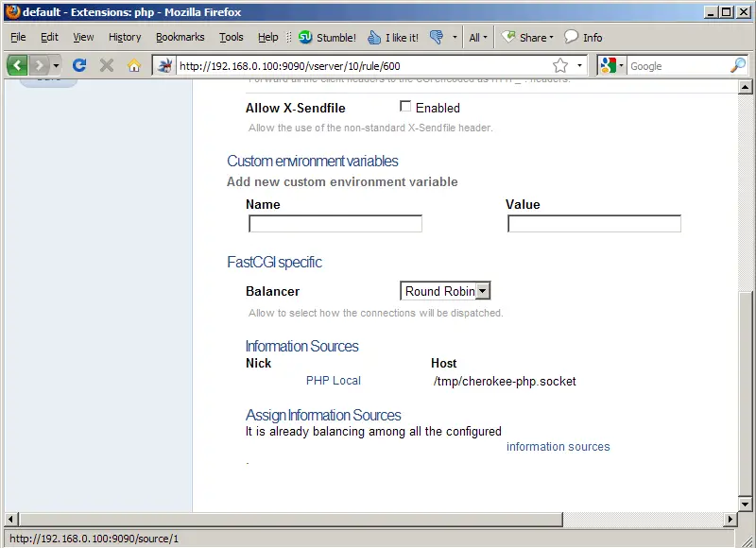756x548 pixels.
Task: Open the StumbleUpon All topics dropdown
Action: (478, 37)
